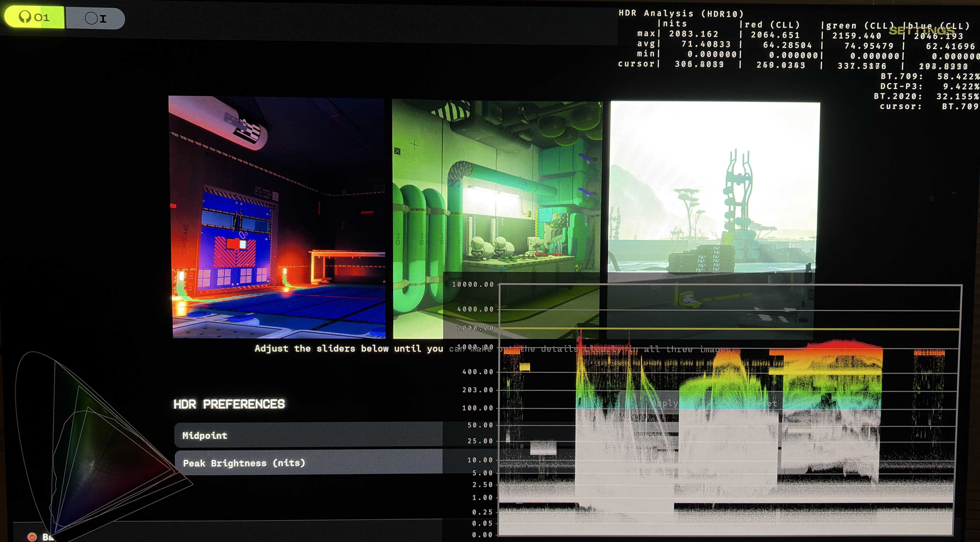Click the 'red (CLL)' column header
This screenshot has height=542, width=980.
coord(772,25)
